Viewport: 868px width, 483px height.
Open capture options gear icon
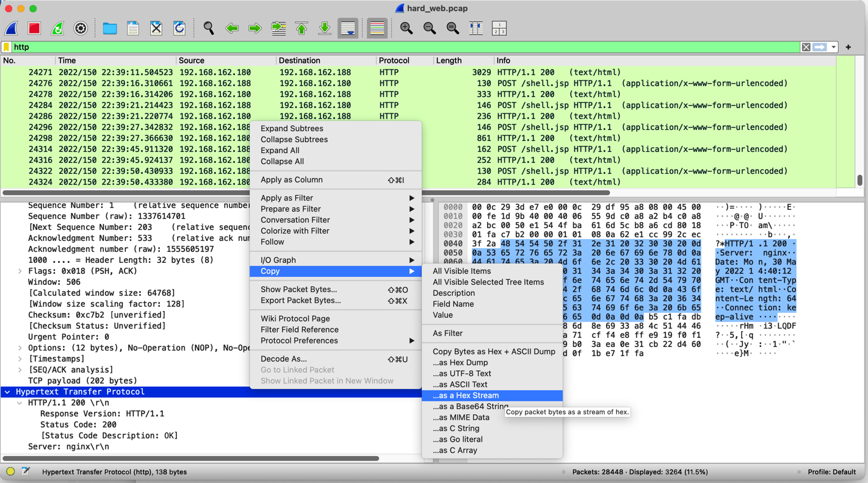tap(81, 28)
